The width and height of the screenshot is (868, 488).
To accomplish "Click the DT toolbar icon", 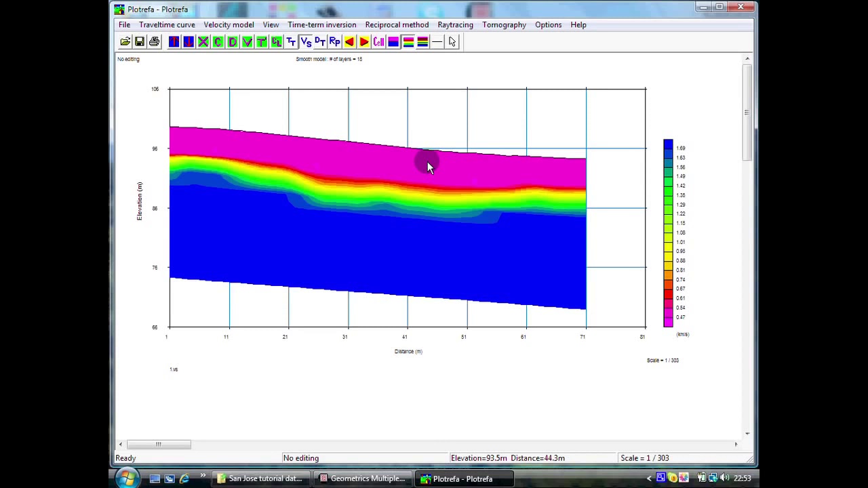I will 320,42.
